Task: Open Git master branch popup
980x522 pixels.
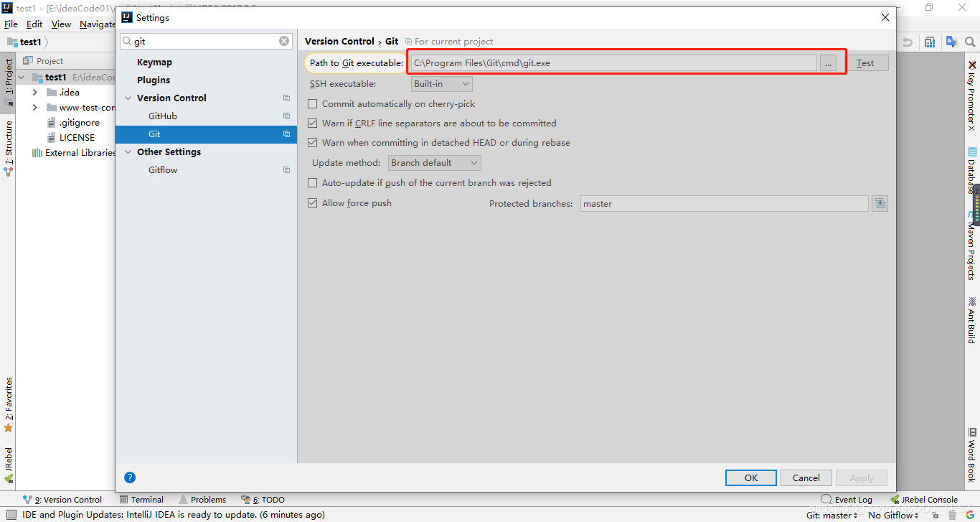Action: click(831, 515)
